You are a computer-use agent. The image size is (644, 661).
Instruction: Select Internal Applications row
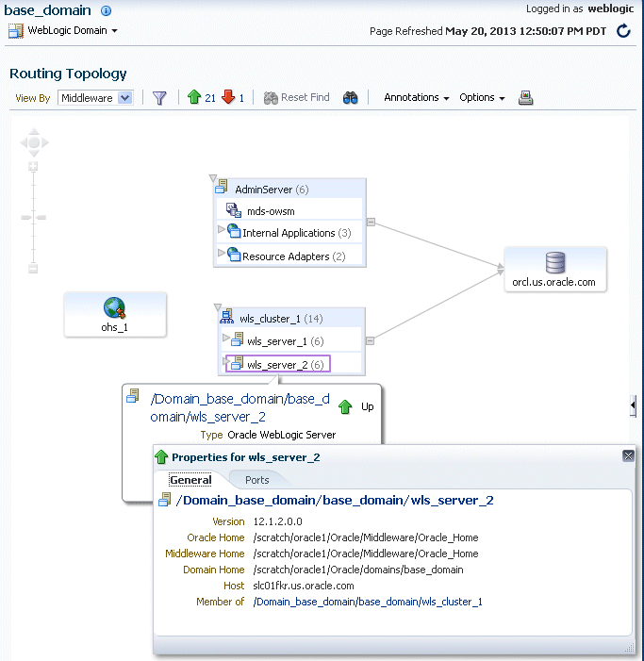[x=289, y=232]
